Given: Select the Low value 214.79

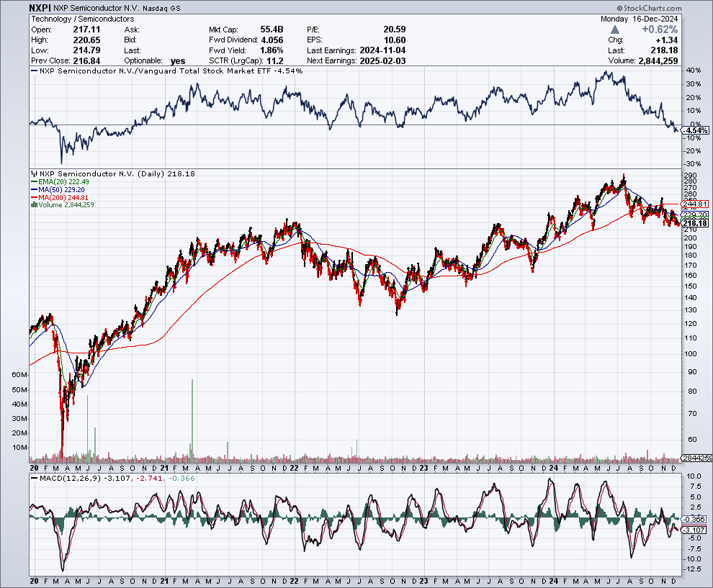Looking at the screenshot, I should 87,50.
